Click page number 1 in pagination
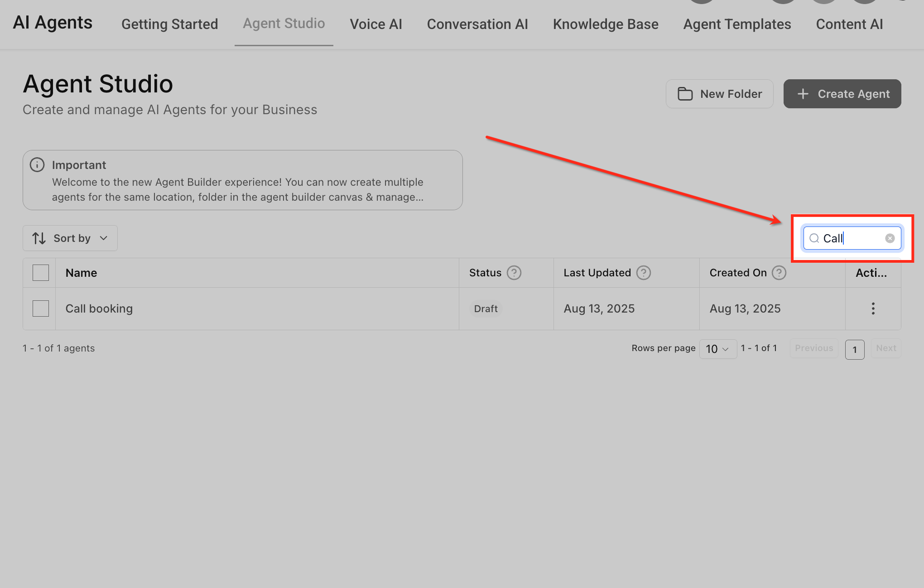This screenshot has width=924, height=588. [854, 349]
